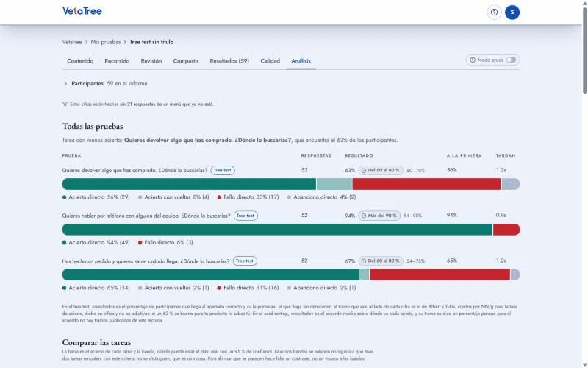588x368 pixels.
Task: Click light teal 'Acierto con vueltas' segment of devolver bar
Action: [x=334, y=184]
